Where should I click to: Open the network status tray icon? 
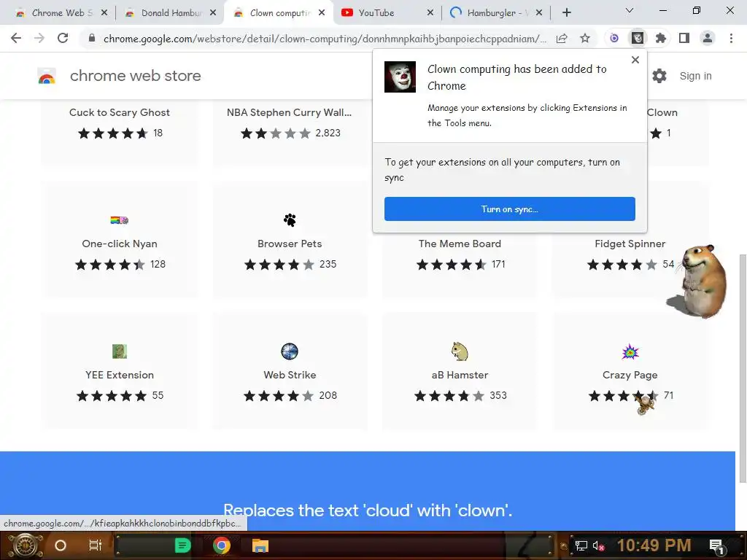click(x=581, y=545)
